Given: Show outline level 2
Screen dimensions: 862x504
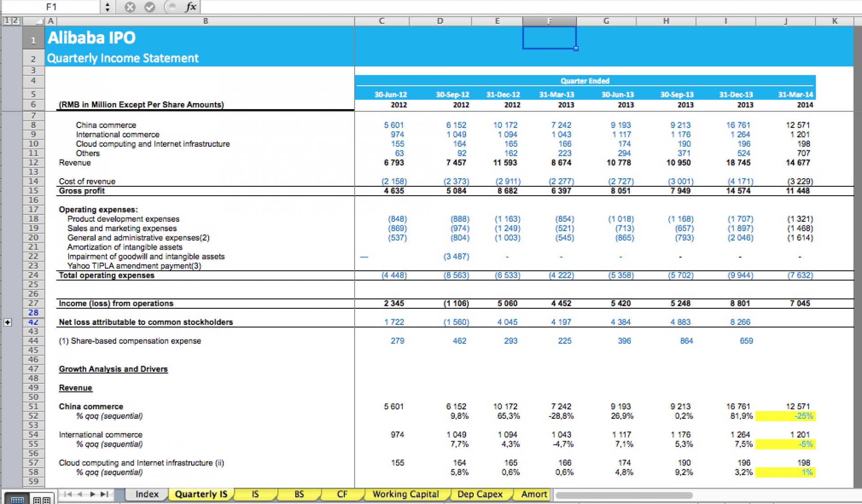Looking at the screenshot, I should [x=16, y=21].
